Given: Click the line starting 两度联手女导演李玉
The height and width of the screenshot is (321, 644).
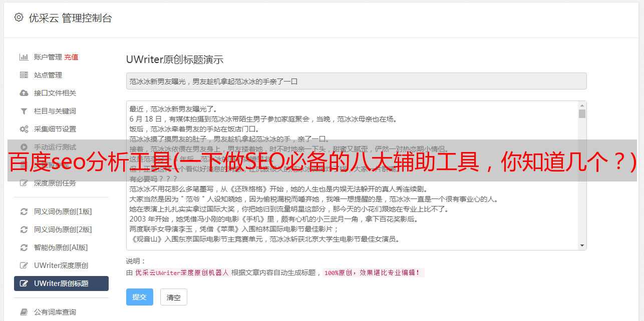Looking at the screenshot, I should 234,229.
